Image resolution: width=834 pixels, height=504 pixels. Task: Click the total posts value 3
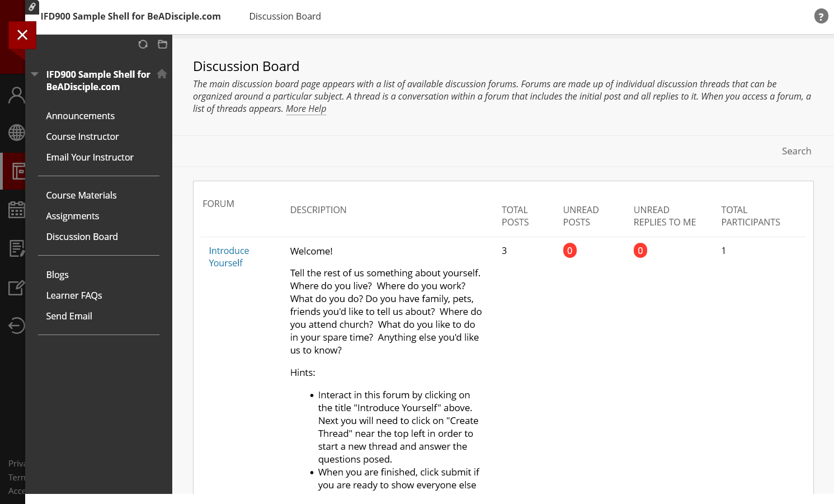click(x=505, y=251)
